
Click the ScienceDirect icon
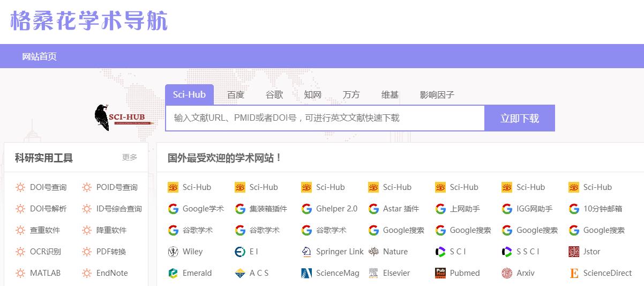[x=574, y=273]
